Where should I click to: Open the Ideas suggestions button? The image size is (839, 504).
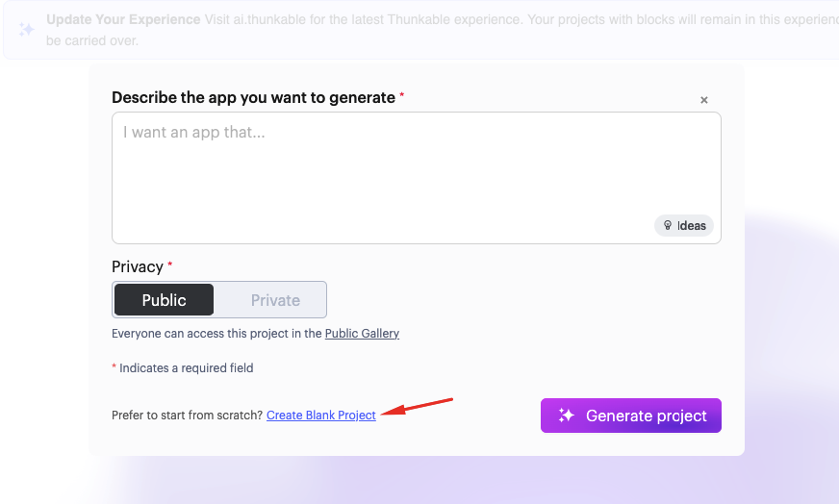click(x=684, y=226)
